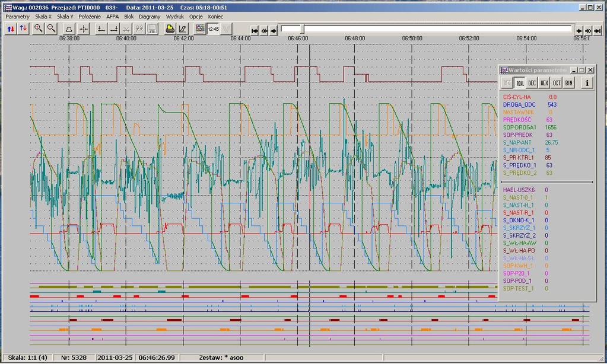This screenshot has width=607, height=364.
Task: Click the greyed twin-pins toolbar icon
Action: point(139,28)
